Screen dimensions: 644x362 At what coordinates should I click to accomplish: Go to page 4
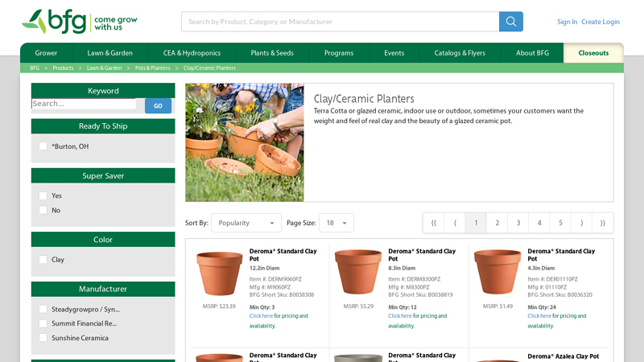[x=539, y=223]
